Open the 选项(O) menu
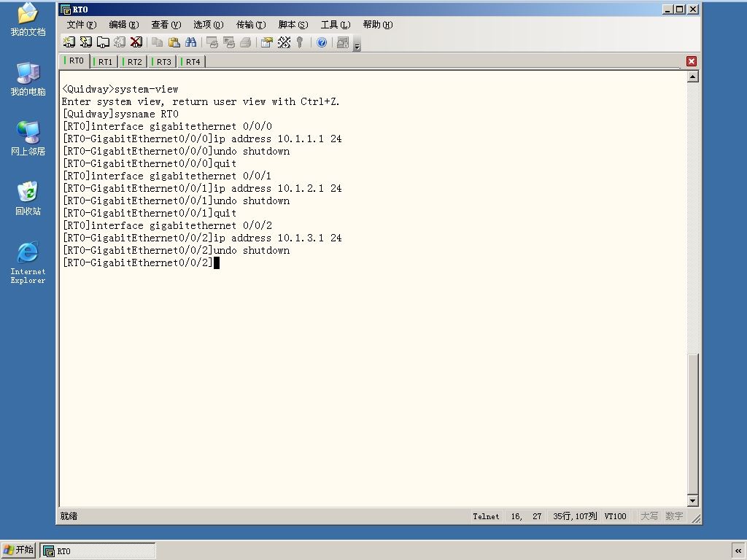 click(x=208, y=25)
